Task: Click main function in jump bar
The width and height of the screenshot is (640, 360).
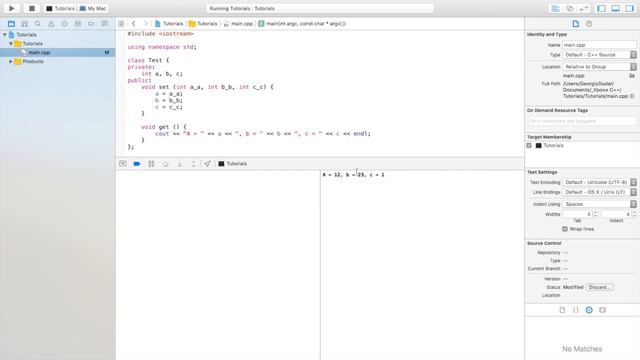Action: click(302, 24)
